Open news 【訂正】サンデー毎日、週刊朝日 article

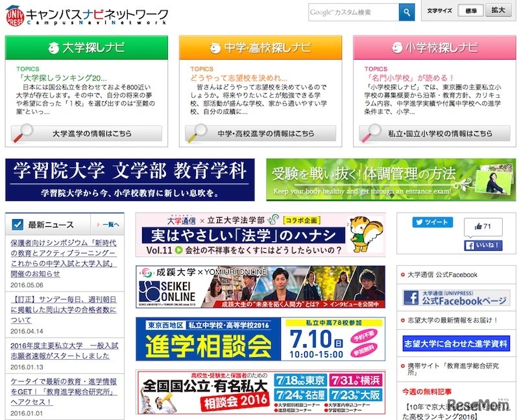[64, 310]
